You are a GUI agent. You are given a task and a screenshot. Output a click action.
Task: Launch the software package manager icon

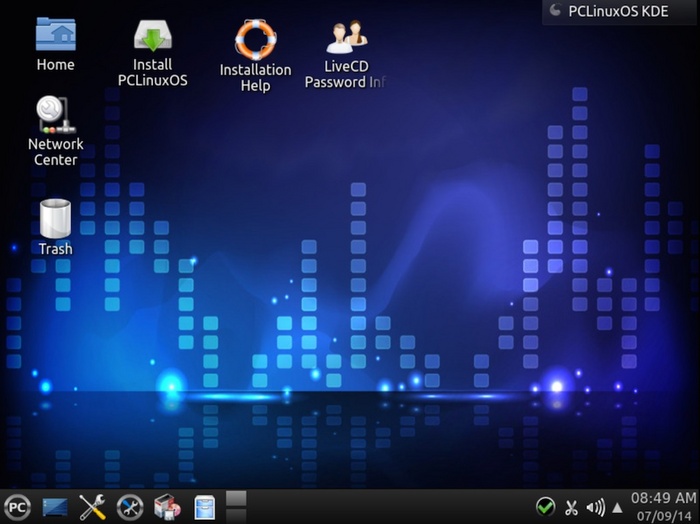[x=167, y=507]
